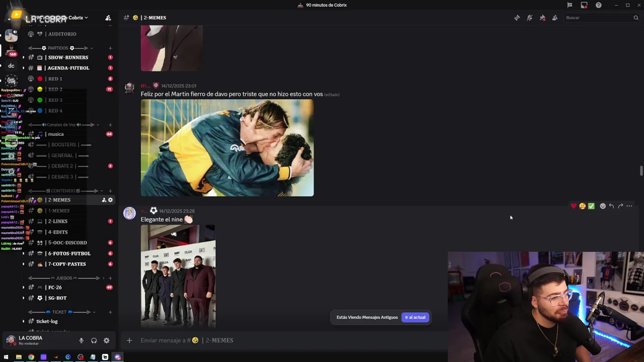
Task: Join the RED 3 stage channel
Action: pos(55,100)
